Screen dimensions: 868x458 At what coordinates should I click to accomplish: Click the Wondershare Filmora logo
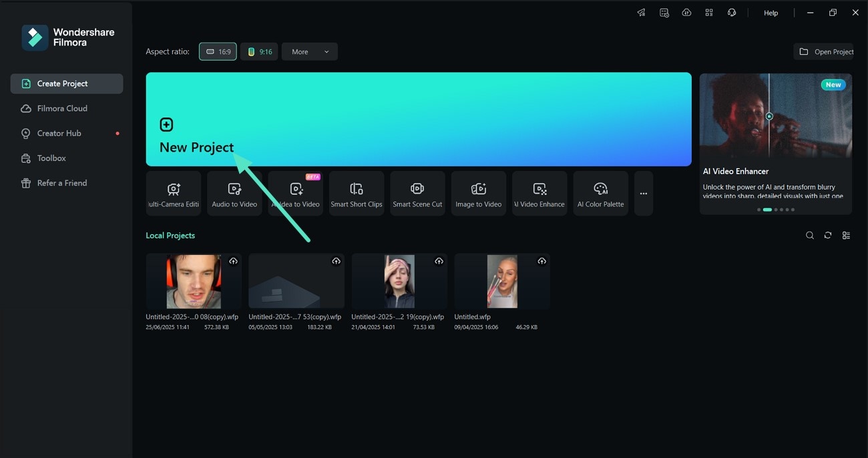click(67, 37)
